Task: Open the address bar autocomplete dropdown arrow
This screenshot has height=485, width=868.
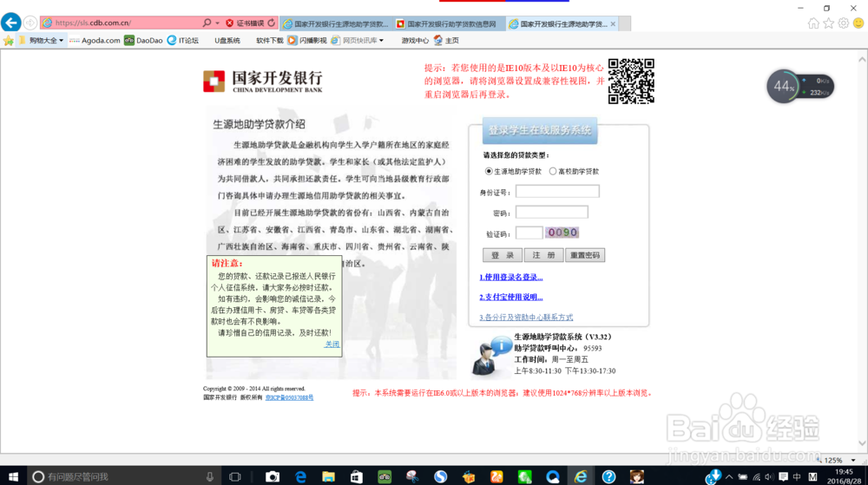Action: (218, 23)
